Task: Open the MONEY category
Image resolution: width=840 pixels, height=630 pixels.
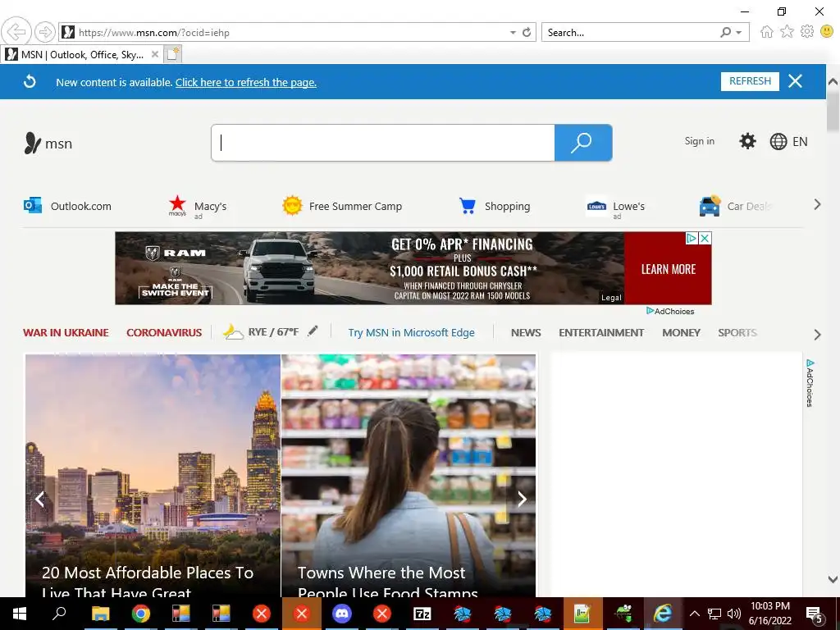Action: [x=681, y=333]
